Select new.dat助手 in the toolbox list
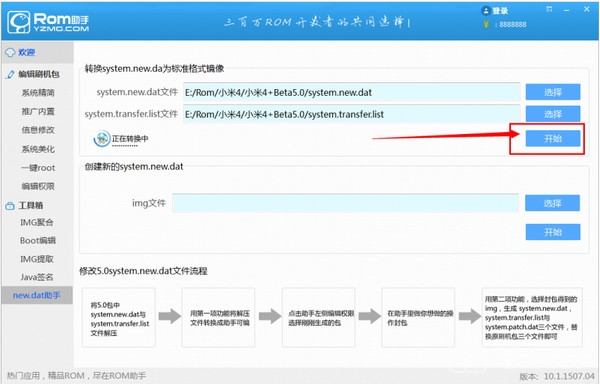The height and width of the screenshot is (384, 600). click(37, 295)
